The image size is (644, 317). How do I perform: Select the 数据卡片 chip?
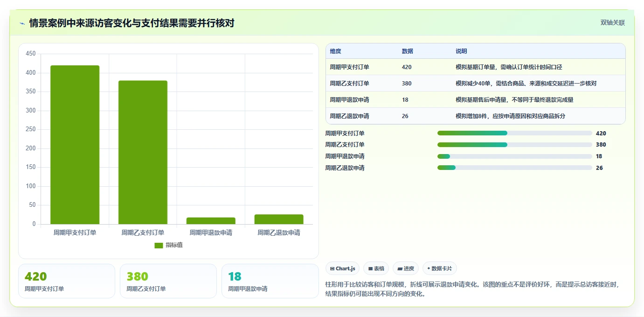tap(440, 268)
